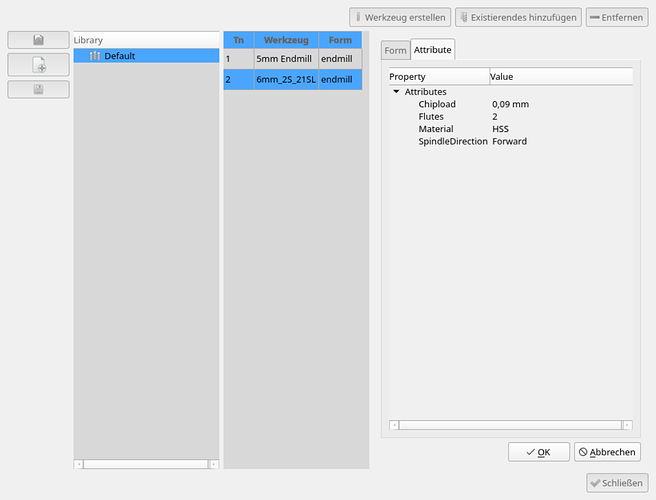Click the Chipload value 0,09 mm
Image resolution: width=656 pixels, height=500 pixels.
(x=511, y=104)
